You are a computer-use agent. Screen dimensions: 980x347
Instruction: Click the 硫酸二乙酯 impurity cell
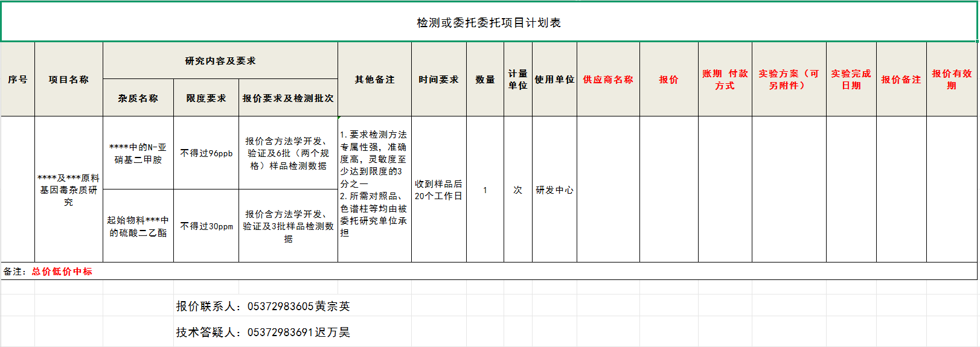(x=138, y=226)
